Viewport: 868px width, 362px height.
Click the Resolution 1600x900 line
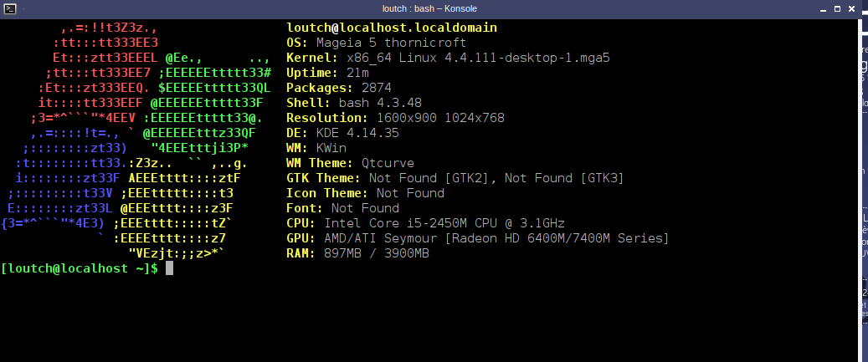click(395, 118)
